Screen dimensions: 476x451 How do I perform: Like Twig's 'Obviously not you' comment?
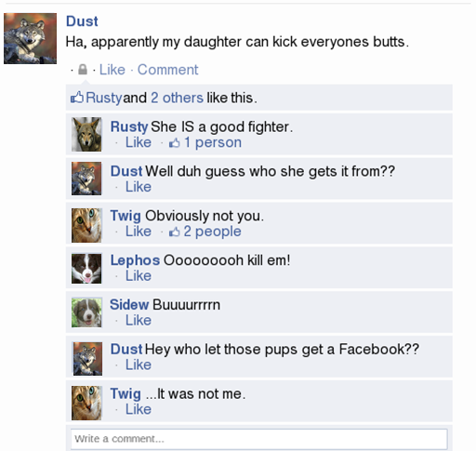pos(139,232)
